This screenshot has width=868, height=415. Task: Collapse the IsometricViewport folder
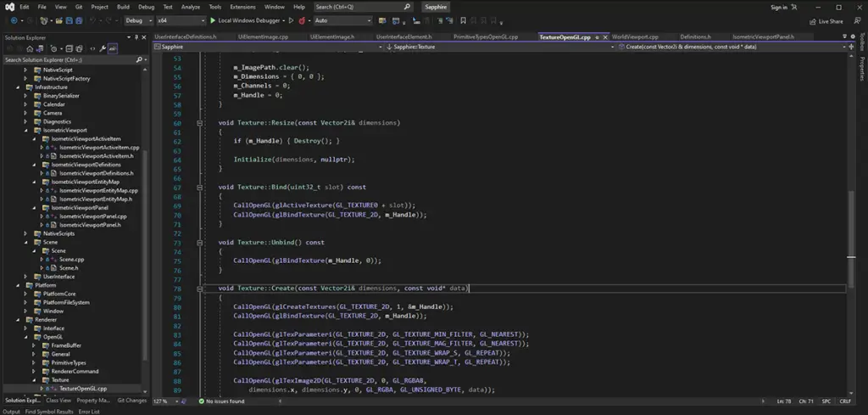tap(25, 130)
